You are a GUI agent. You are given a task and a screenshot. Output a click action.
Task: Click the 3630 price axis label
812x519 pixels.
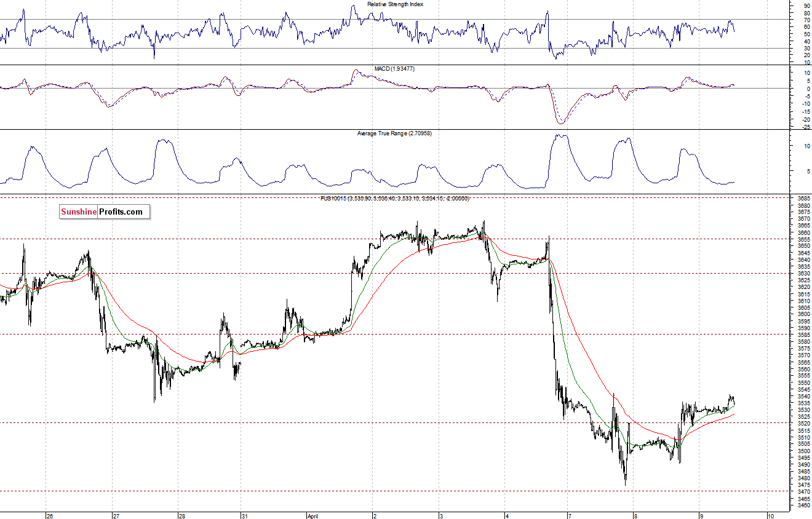(x=803, y=273)
